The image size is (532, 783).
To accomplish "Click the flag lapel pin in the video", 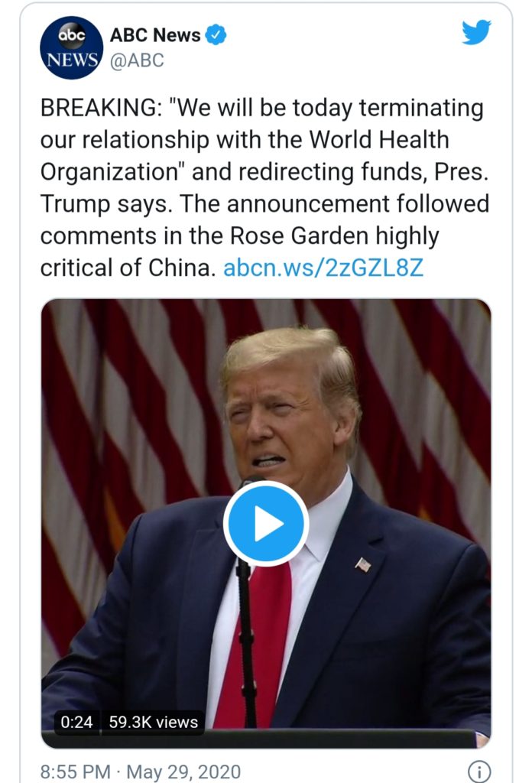I will [363, 565].
